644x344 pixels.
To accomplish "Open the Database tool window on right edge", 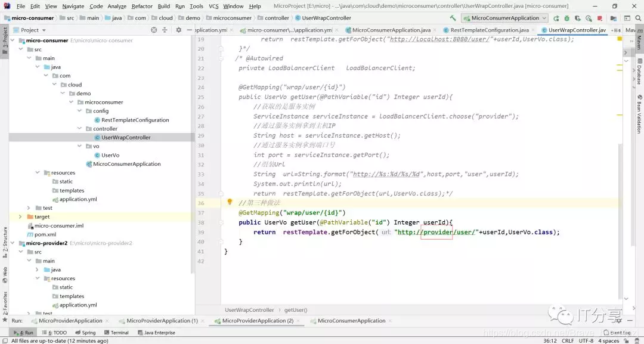I will coord(639,72).
